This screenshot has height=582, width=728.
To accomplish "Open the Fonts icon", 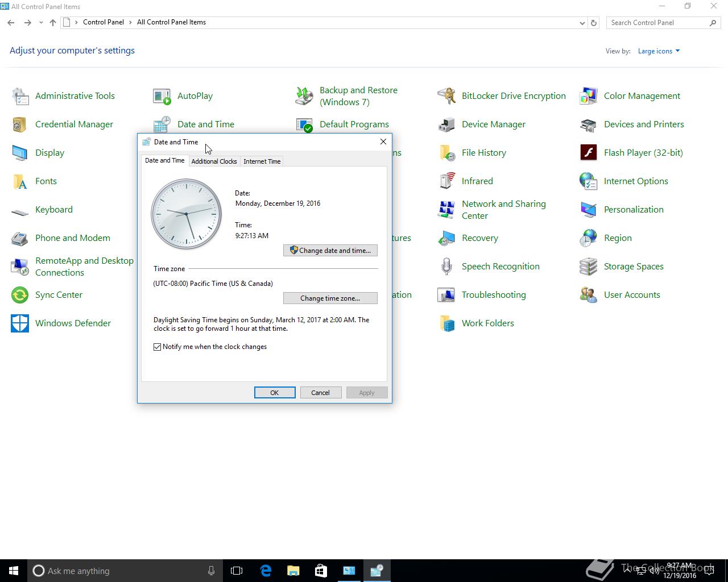I will click(x=20, y=181).
